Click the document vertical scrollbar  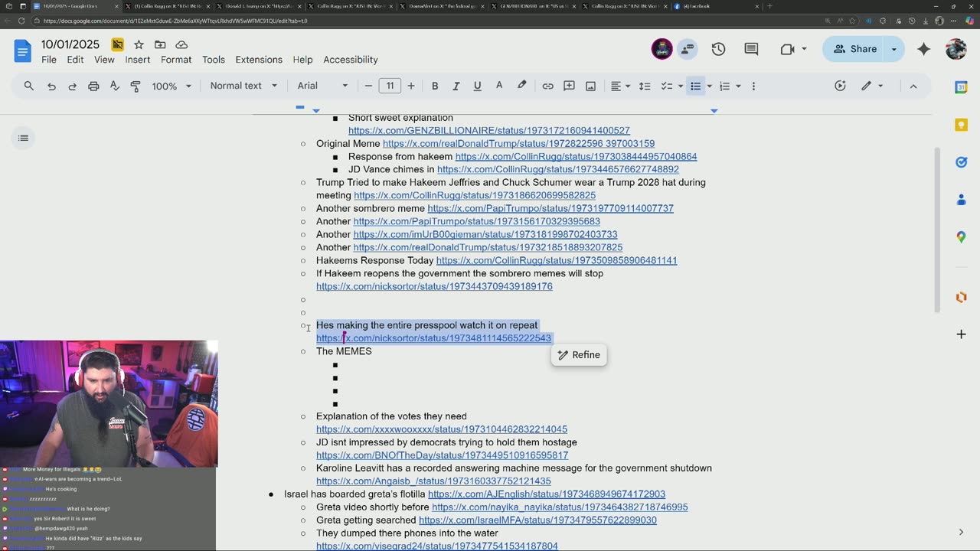coord(937,230)
